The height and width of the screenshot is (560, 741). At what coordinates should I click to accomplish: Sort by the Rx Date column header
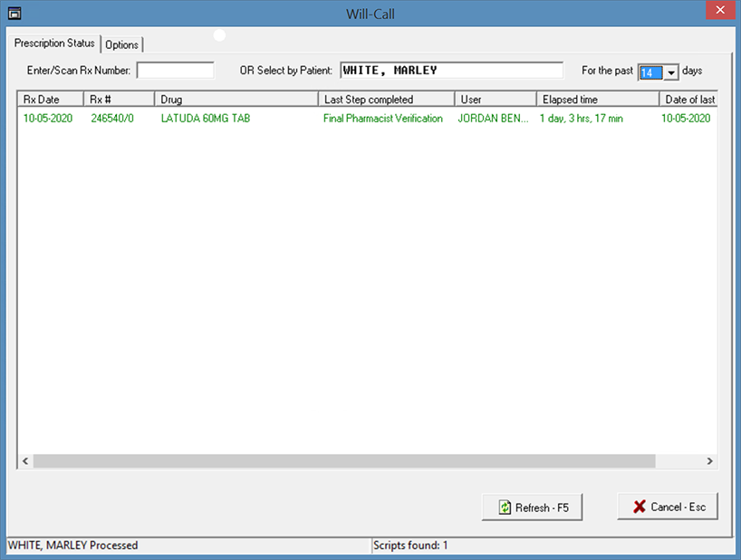coord(51,100)
